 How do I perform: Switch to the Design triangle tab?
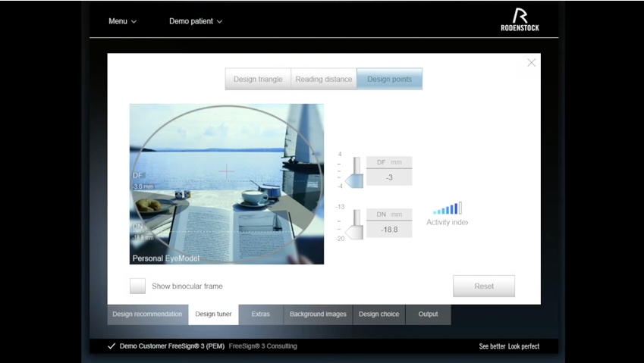(x=258, y=79)
